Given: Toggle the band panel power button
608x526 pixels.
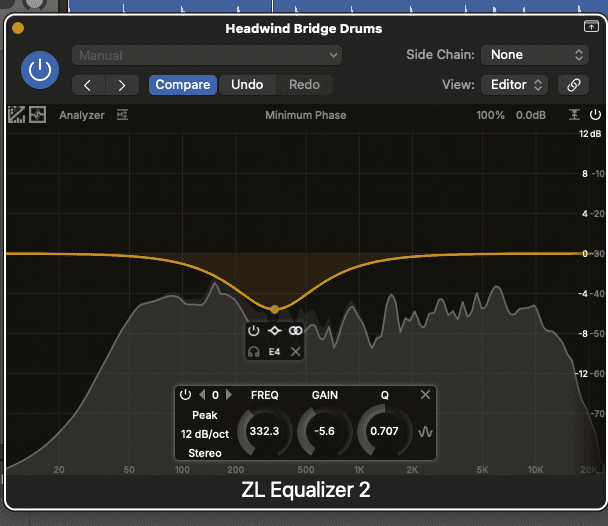Looking at the screenshot, I should pos(185,395).
